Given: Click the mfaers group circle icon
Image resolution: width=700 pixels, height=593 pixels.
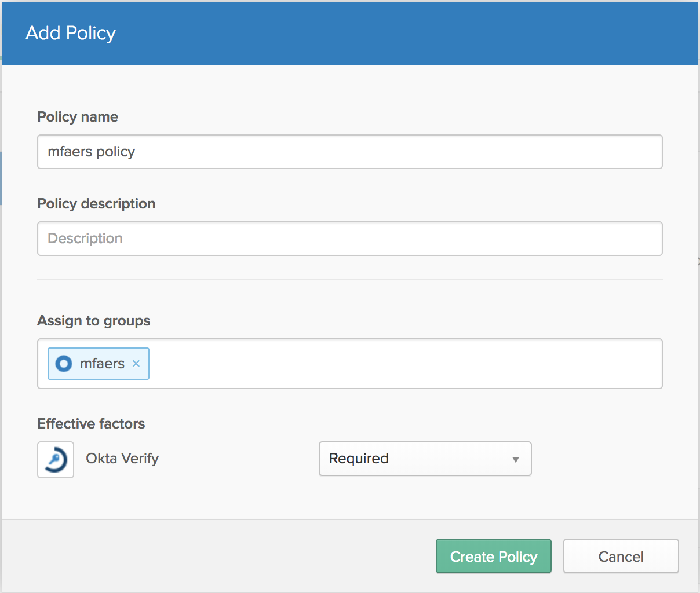Looking at the screenshot, I should pos(64,364).
